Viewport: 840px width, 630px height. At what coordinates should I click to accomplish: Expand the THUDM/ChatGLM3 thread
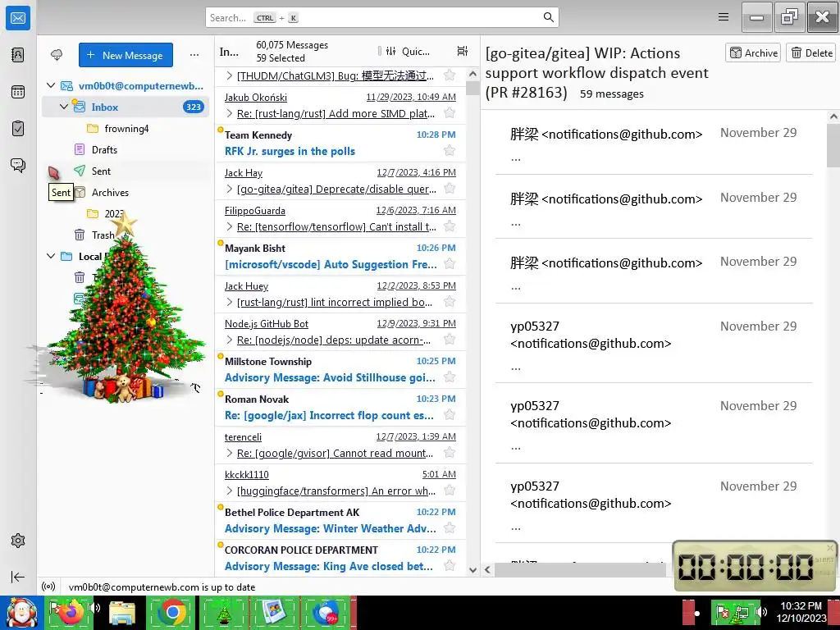pos(230,75)
